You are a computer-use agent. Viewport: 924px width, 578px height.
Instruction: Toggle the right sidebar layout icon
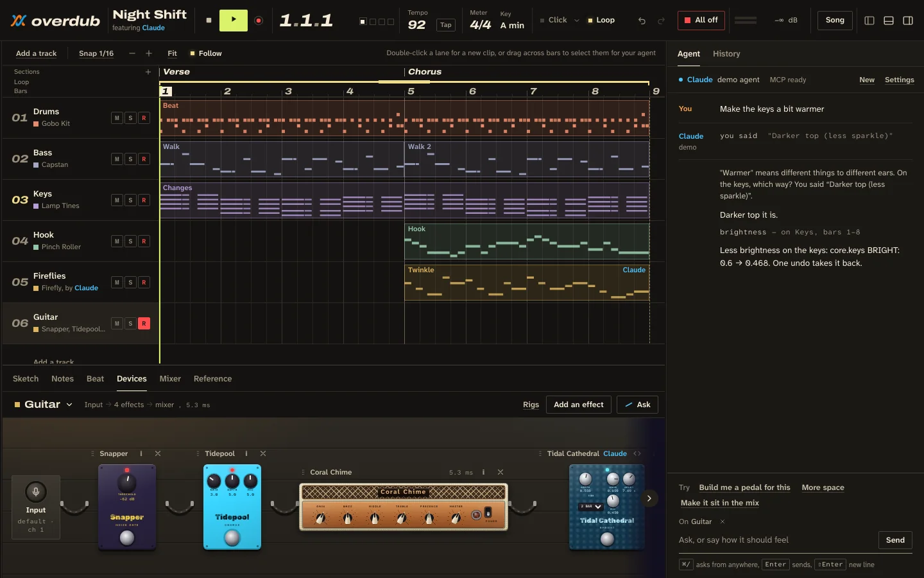908,21
